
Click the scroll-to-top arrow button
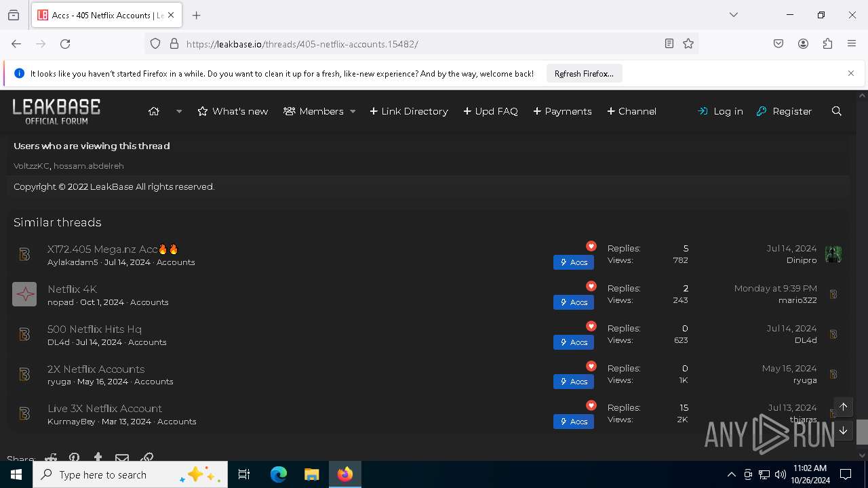pyautogui.click(x=844, y=407)
